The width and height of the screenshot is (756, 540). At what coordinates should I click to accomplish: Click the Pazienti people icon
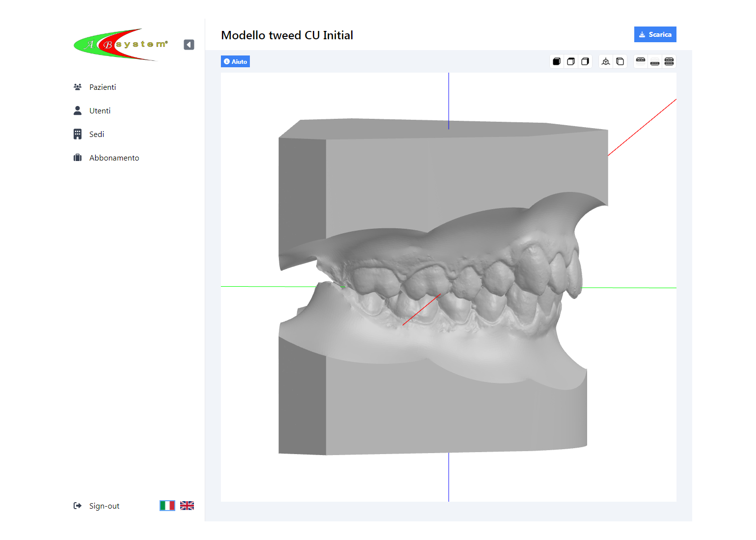[78, 87]
